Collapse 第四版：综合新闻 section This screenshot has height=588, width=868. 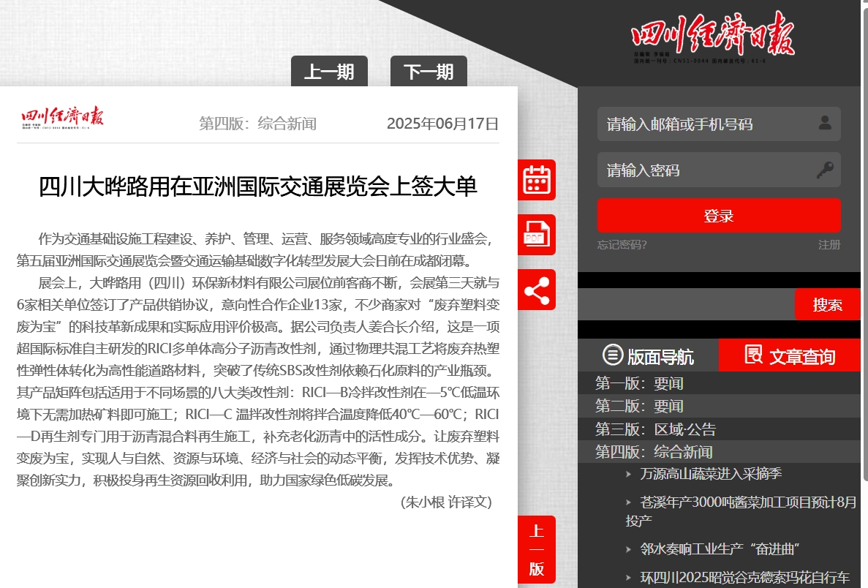point(653,451)
